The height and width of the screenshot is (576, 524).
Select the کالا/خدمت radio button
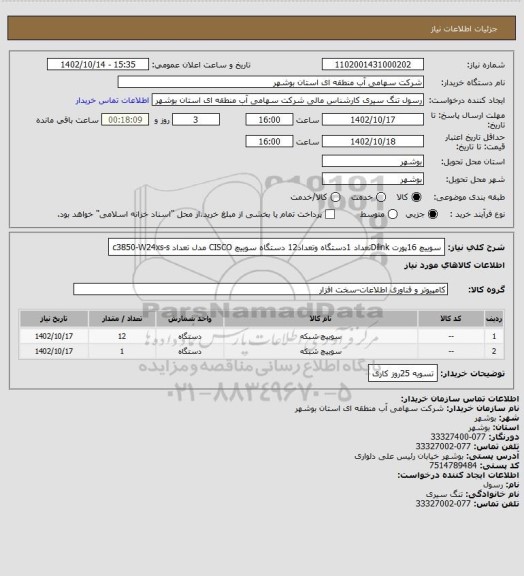point(335,197)
